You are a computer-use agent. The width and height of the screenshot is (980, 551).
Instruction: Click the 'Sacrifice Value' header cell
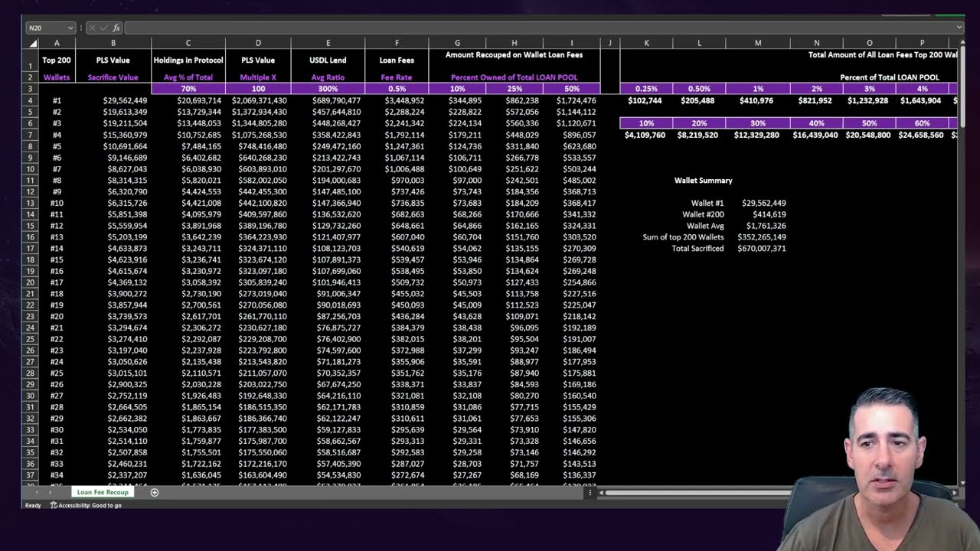[x=113, y=77]
